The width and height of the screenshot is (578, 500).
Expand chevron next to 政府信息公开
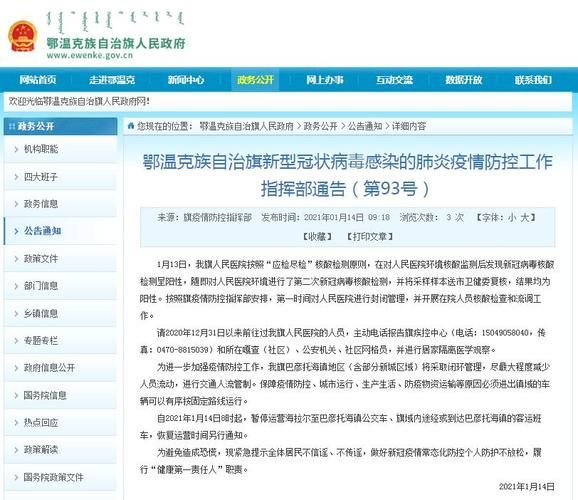(x=16, y=368)
